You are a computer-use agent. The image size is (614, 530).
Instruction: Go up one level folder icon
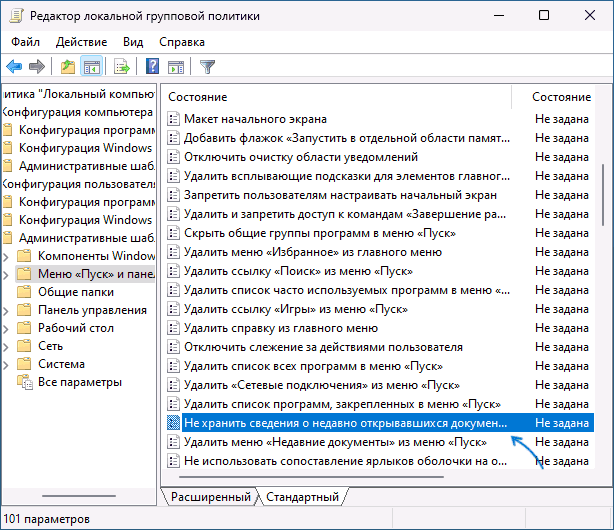(67, 67)
